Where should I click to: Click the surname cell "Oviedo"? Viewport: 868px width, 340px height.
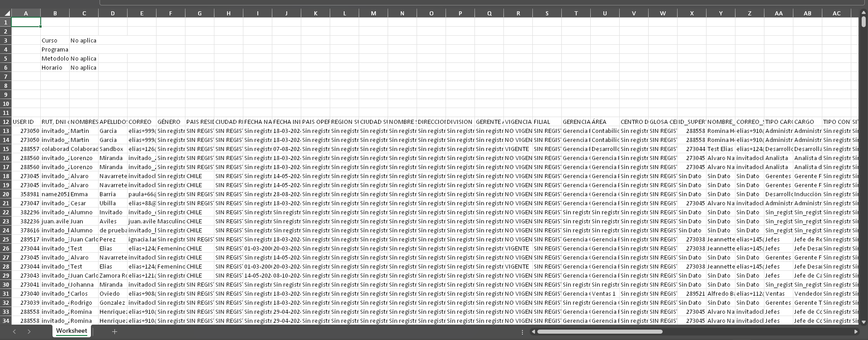113,293
